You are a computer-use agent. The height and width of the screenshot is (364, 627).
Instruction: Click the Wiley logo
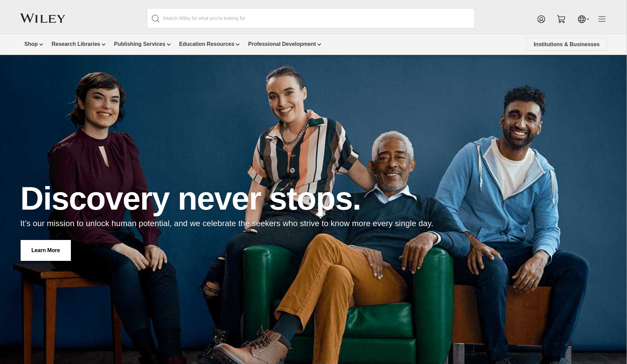click(43, 18)
